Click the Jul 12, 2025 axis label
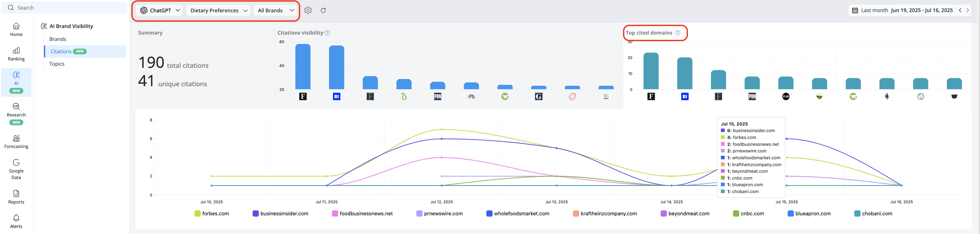Image resolution: width=980 pixels, height=234 pixels. [442, 202]
